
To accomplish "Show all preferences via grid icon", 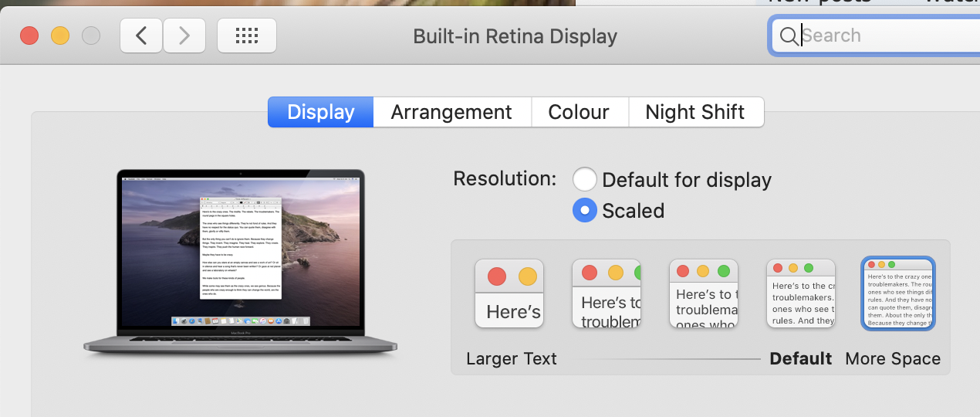I will (x=247, y=36).
